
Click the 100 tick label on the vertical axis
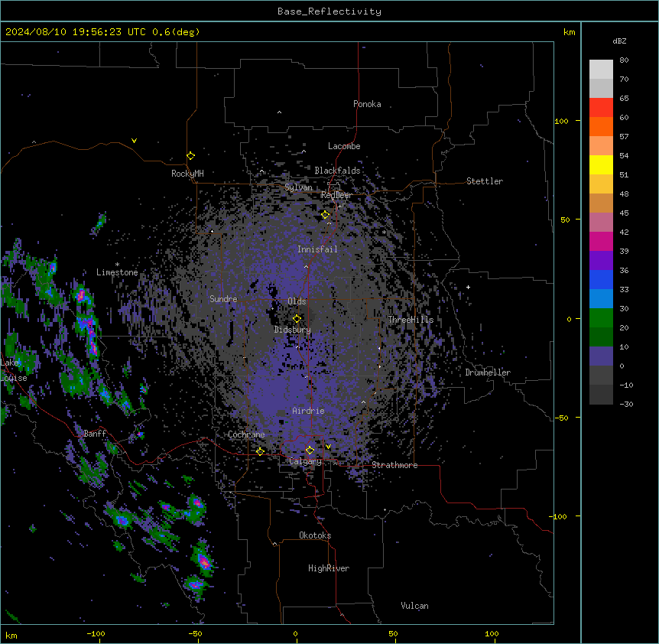561,122
